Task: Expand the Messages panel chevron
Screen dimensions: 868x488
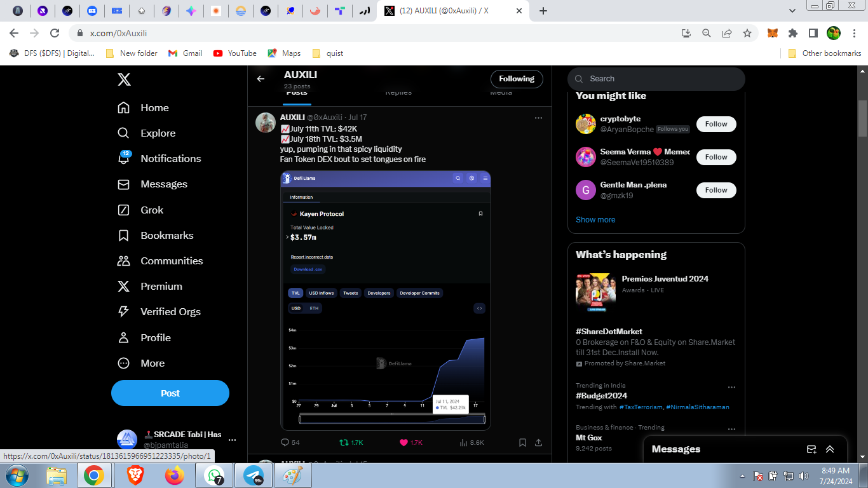Action: [x=830, y=449]
